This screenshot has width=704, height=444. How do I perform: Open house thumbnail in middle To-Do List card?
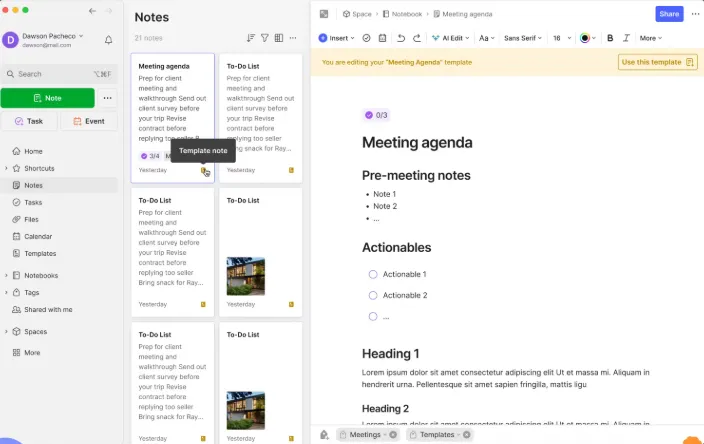(x=246, y=276)
